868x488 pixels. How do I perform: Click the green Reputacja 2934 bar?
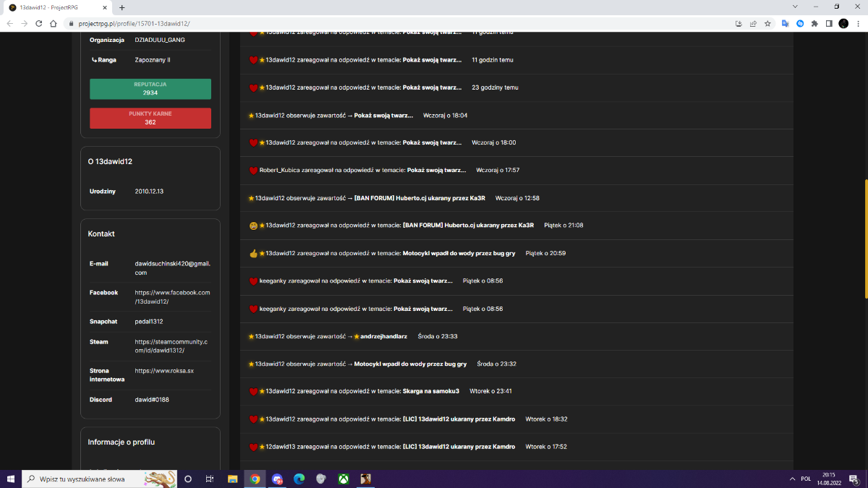(x=150, y=89)
